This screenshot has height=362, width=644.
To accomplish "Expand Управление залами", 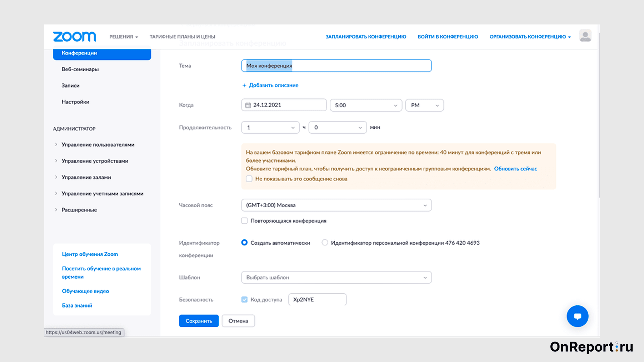I will click(x=86, y=177).
